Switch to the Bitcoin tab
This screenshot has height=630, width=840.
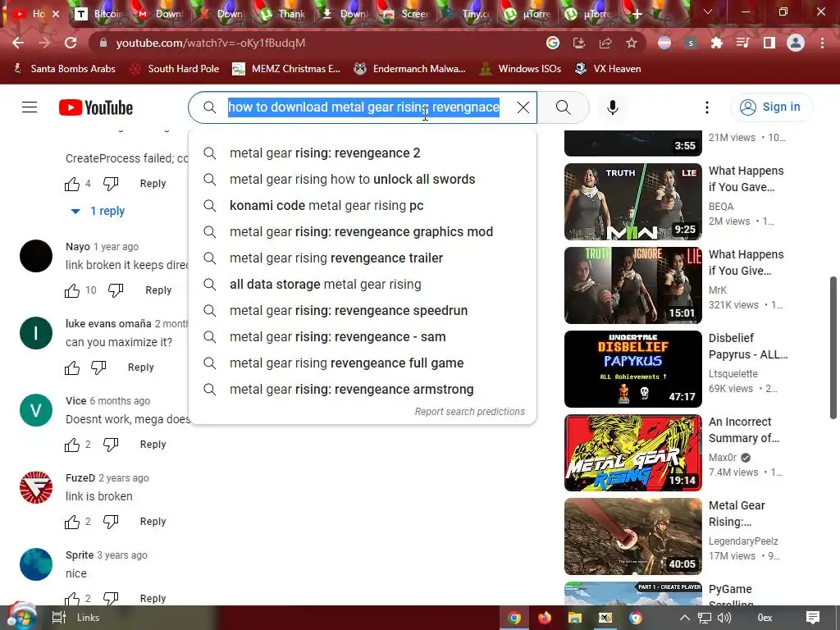click(x=100, y=14)
